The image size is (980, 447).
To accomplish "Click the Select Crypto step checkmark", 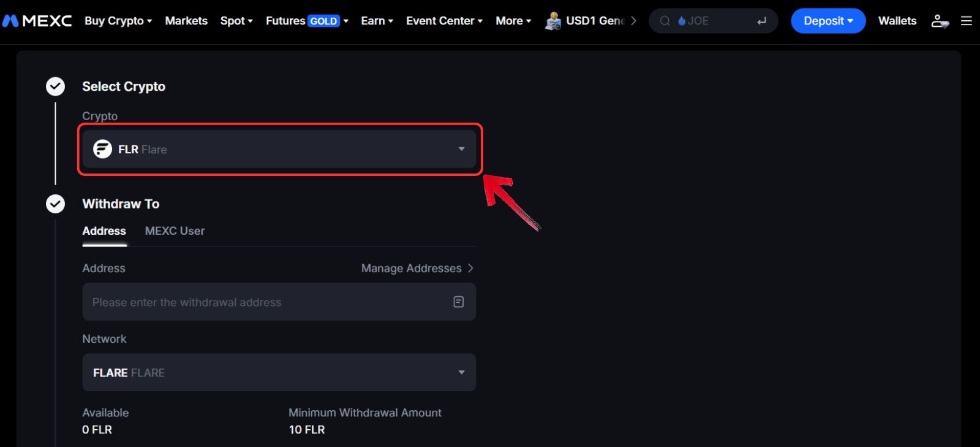I will 55,86.
